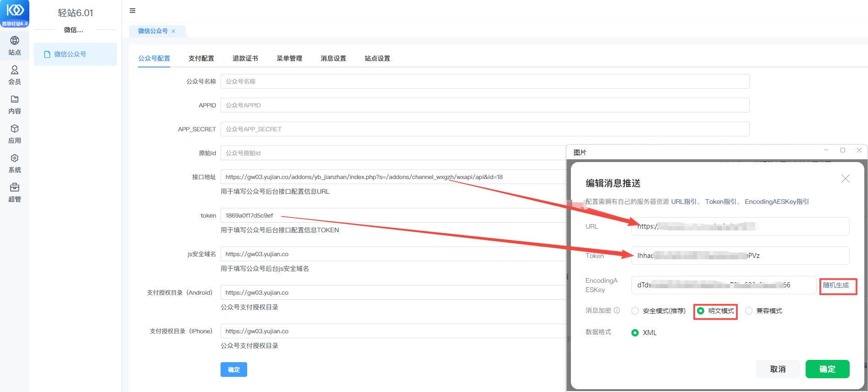Open the URL指引 guide link
The image size is (868, 392).
[684, 202]
